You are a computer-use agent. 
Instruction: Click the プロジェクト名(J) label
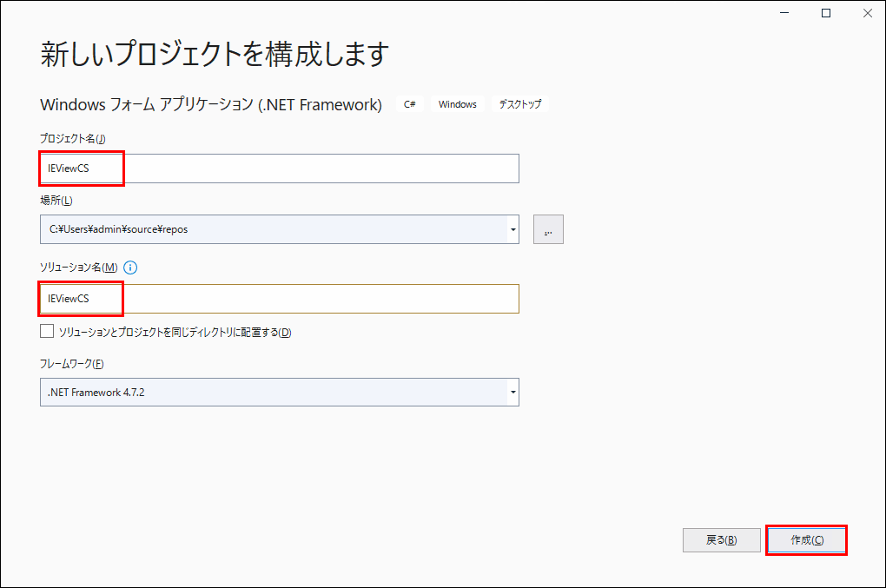pyautogui.click(x=73, y=138)
